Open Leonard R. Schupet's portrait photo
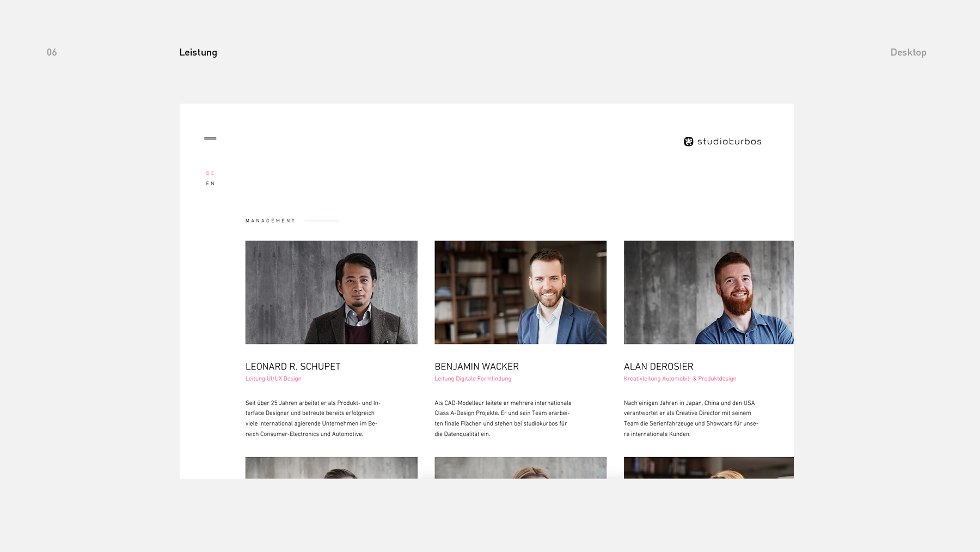 [332, 293]
